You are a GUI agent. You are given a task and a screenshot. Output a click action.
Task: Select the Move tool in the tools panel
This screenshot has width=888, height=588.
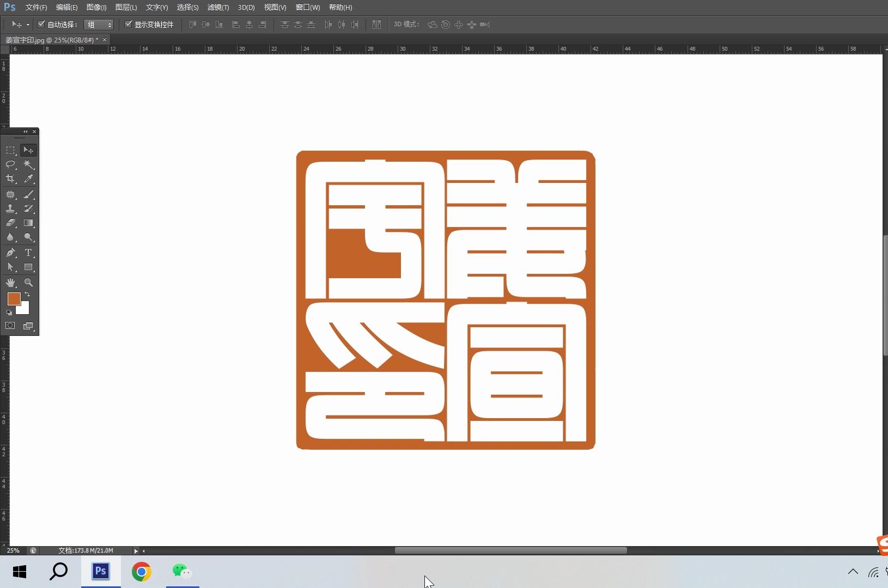click(x=28, y=150)
